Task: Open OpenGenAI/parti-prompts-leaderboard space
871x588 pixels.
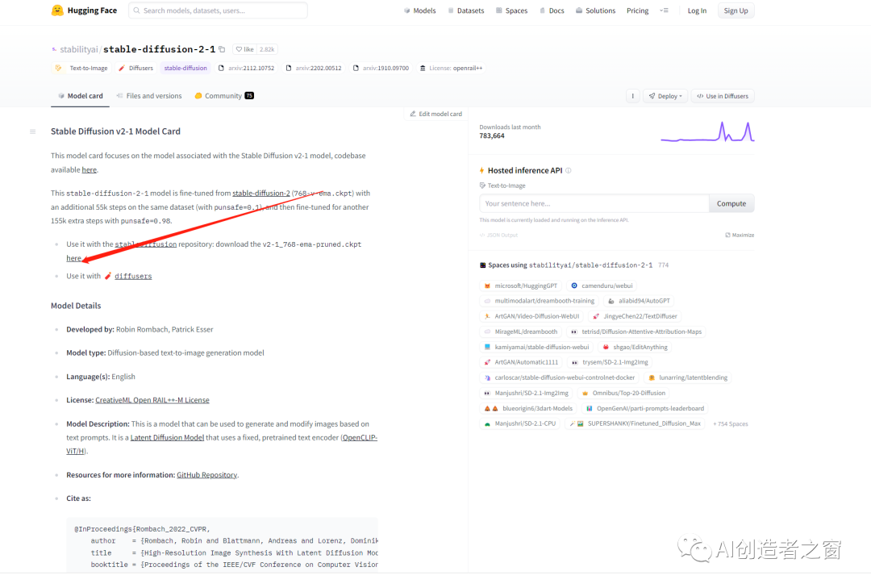Action: pos(645,408)
